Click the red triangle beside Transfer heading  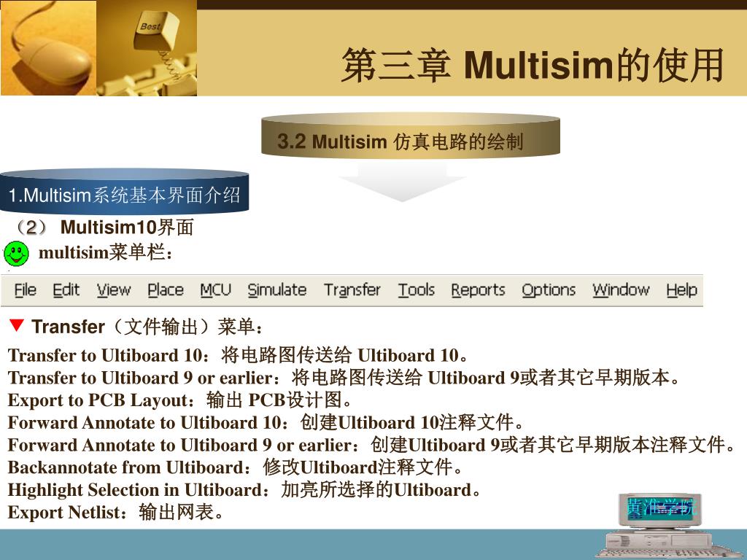[x=16, y=325]
